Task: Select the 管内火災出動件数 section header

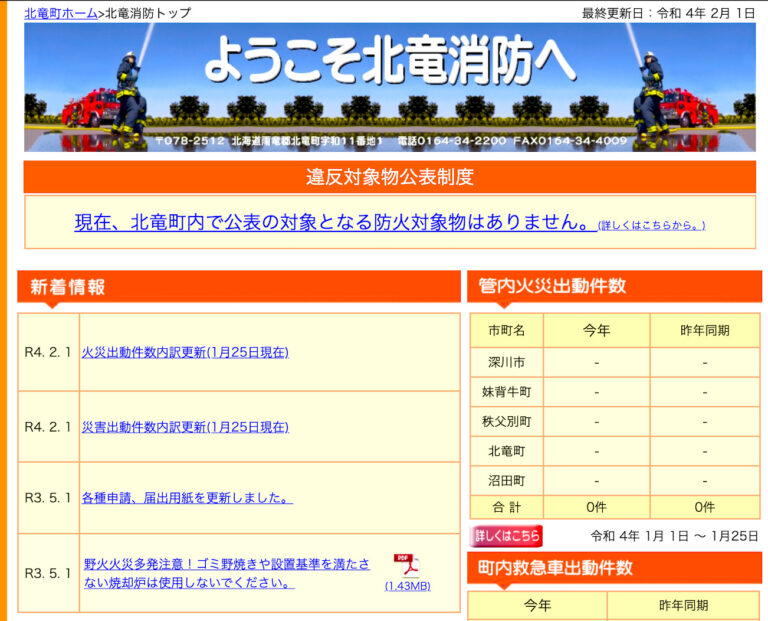Action: 613,286
